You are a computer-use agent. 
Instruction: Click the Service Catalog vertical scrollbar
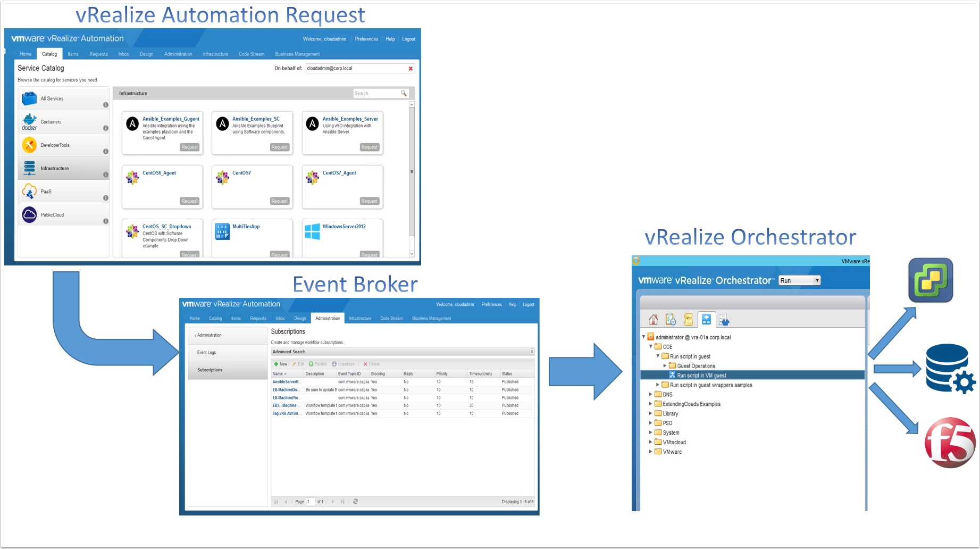pyautogui.click(x=412, y=171)
